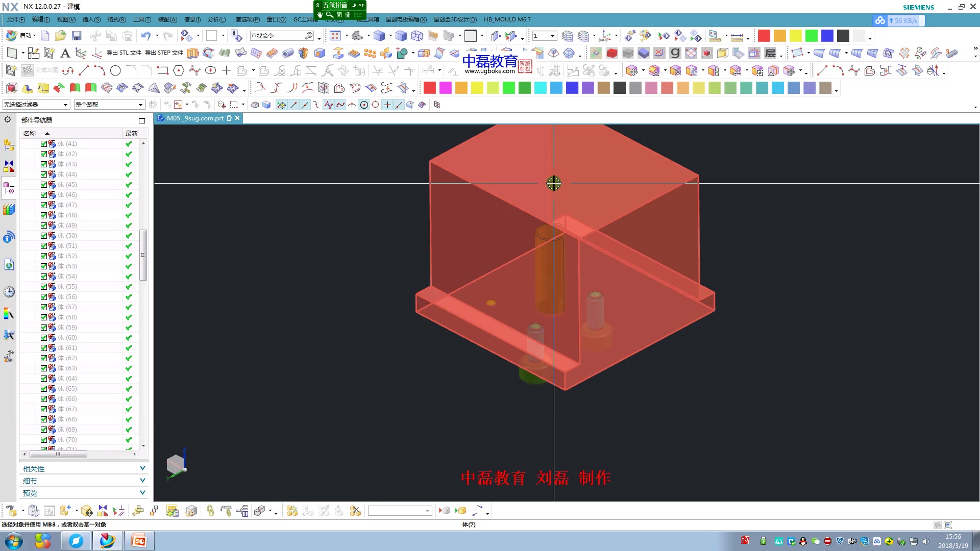This screenshot has width=980, height=551.
Task: Click the Paste icon in the toolbar
Action: click(x=128, y=36)
